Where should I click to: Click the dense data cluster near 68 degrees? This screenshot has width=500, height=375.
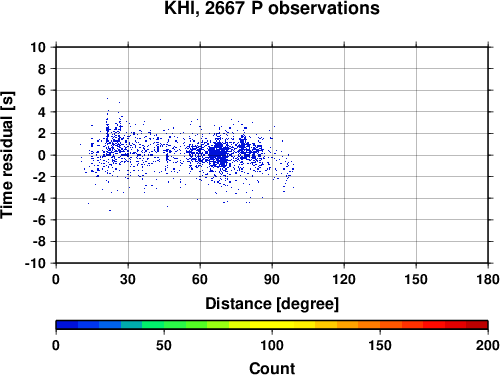[x=218, y=155]
